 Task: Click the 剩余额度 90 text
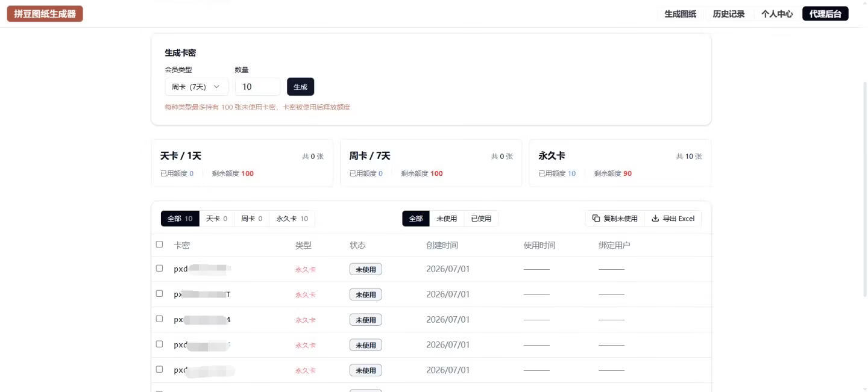click(x=613, y=173)
